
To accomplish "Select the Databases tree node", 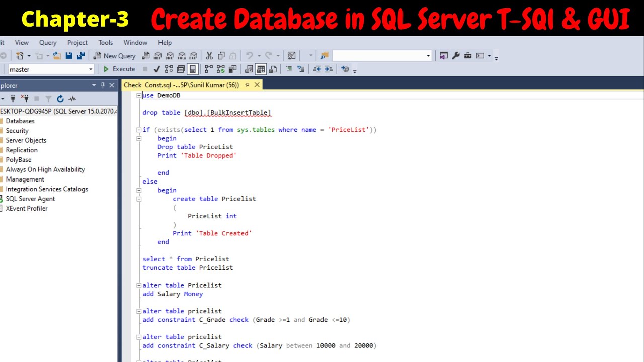I will [20, 121].
